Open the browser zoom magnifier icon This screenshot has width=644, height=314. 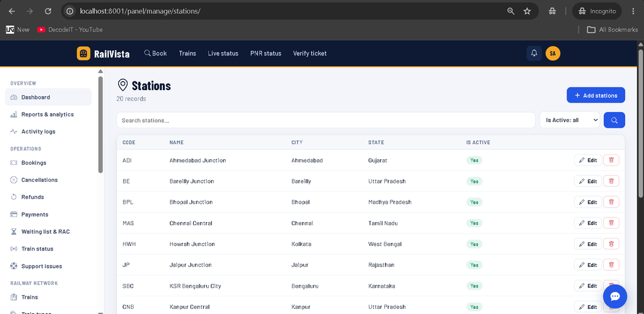(x=511, y=11)
